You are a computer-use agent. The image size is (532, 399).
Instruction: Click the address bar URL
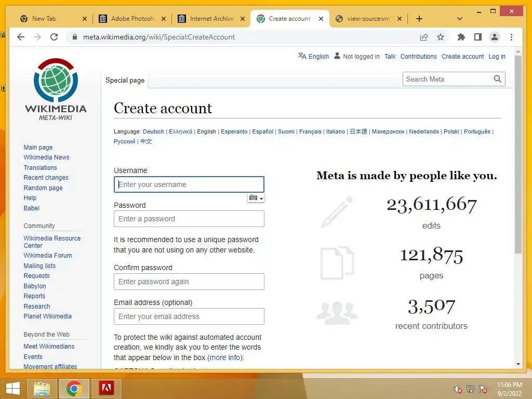point(159,37)
